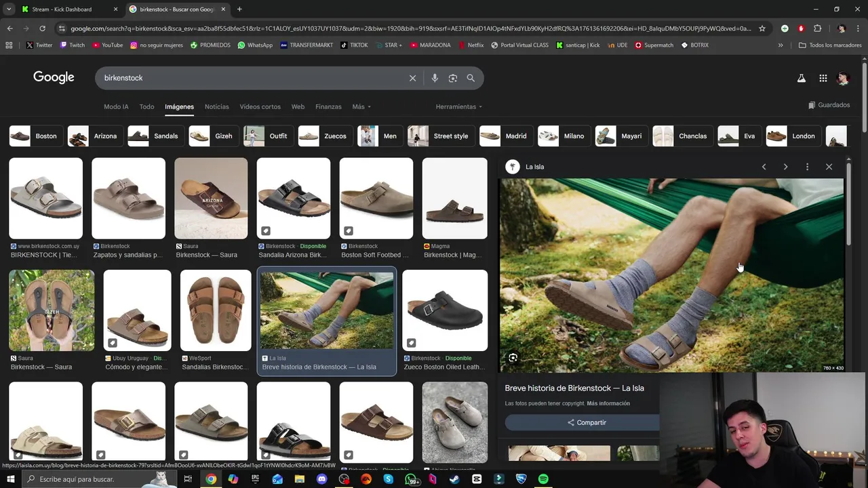Show previous image in preview panel
Viewport: 868px width, 488px height.
coord(764,167)
